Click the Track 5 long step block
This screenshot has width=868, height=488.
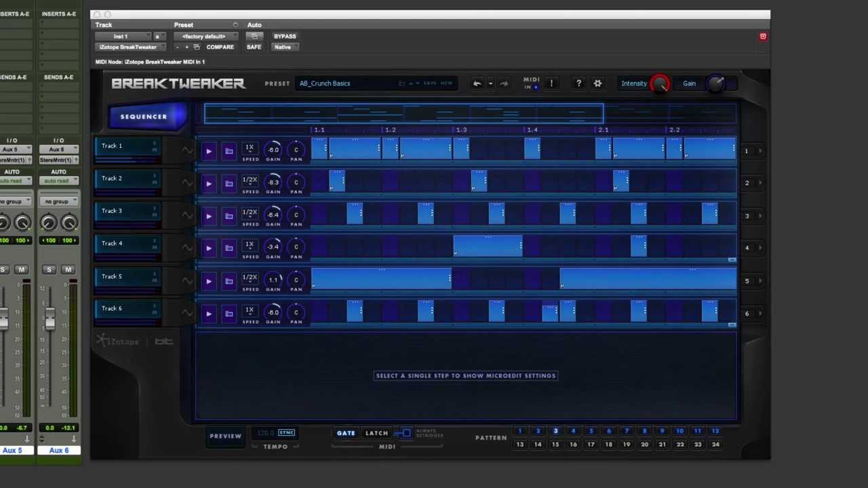click(381, 279)
